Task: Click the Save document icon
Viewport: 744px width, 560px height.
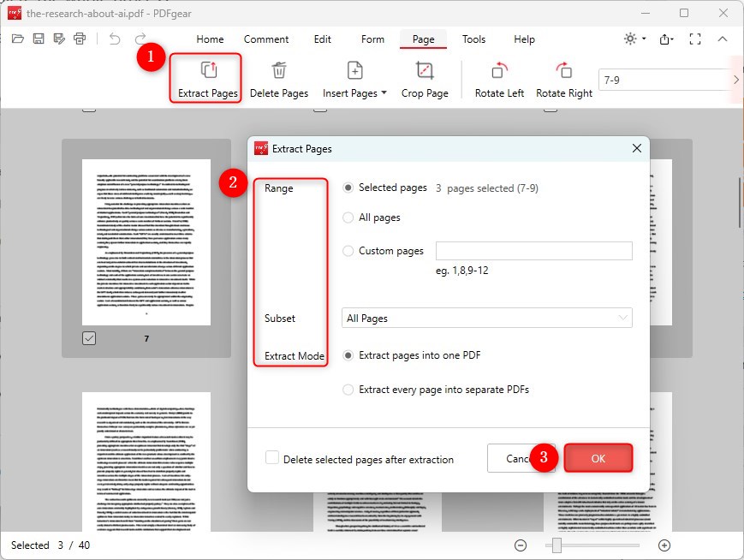Action: tap(37, 39)
